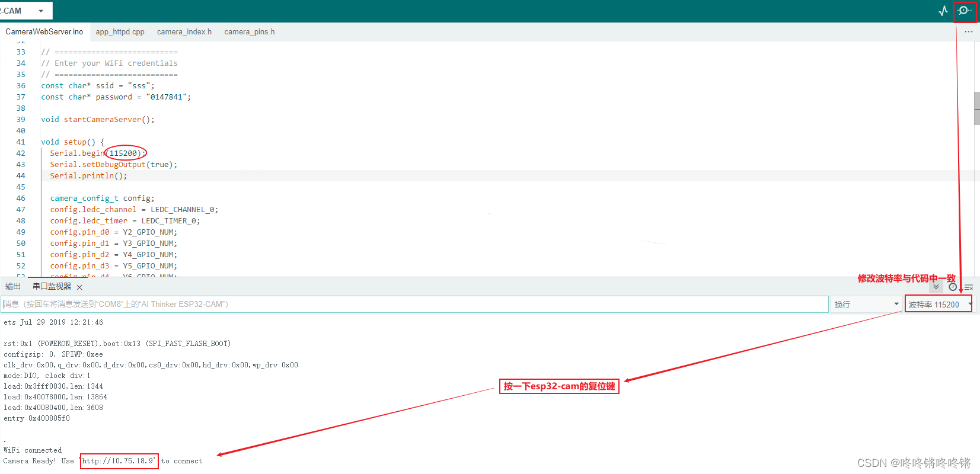
Task: Toggle timestamp clock icon in serial monitor
Action: (x=953, y=287)
